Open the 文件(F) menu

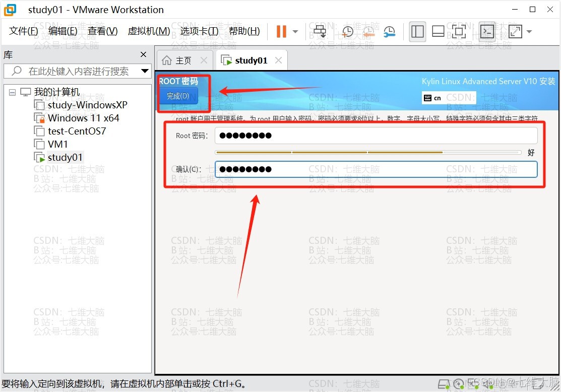coord(24,31)
